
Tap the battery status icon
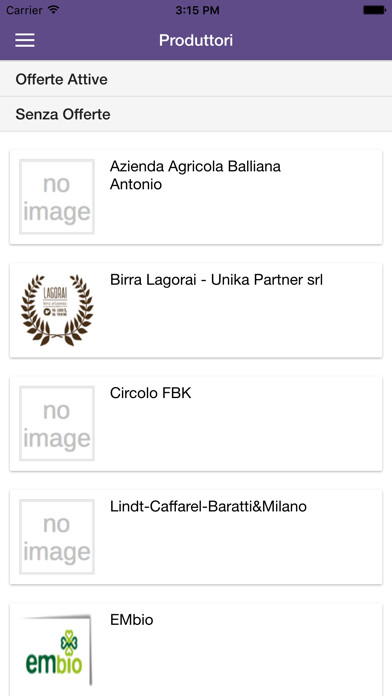(374, 10)
